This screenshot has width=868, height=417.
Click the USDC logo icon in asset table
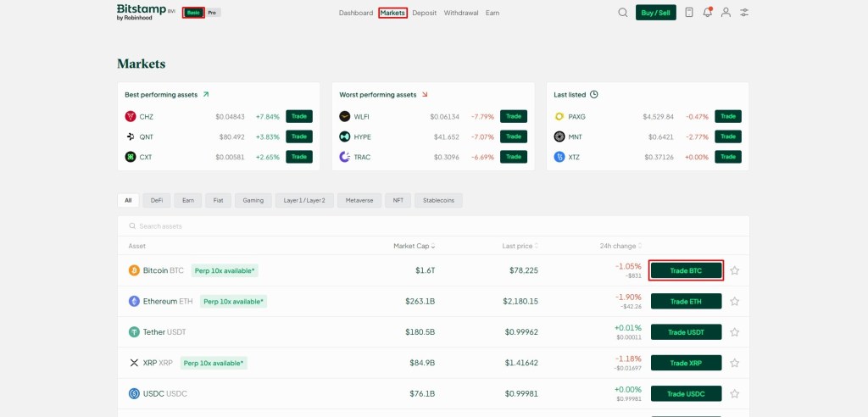point(134,394)
